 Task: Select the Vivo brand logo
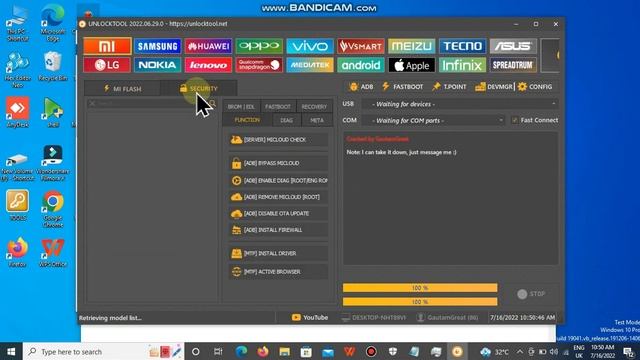point(310,46)
